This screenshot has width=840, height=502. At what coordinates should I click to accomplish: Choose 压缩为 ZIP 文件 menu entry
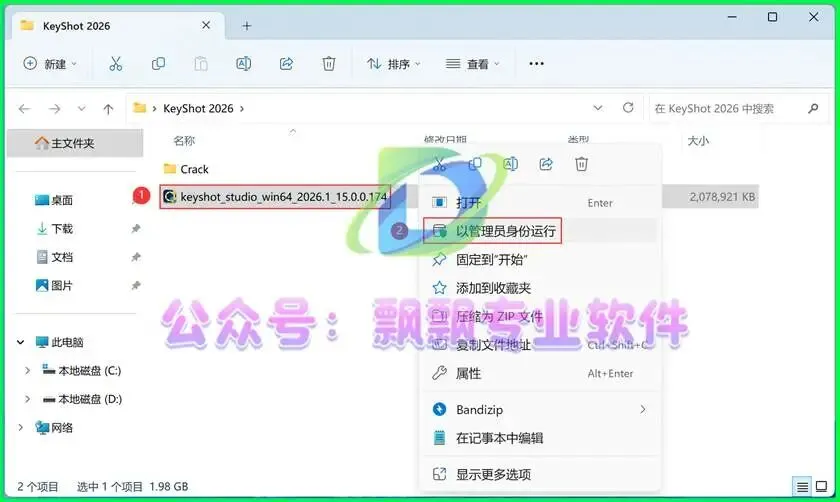click(539, 317)
